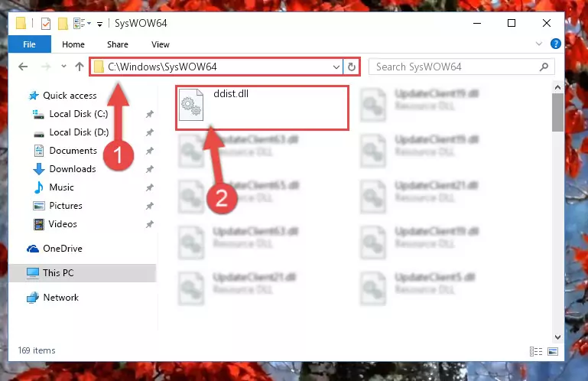Click the 169 items status text
The image size is (588, 381).
(x=37, y=350)
